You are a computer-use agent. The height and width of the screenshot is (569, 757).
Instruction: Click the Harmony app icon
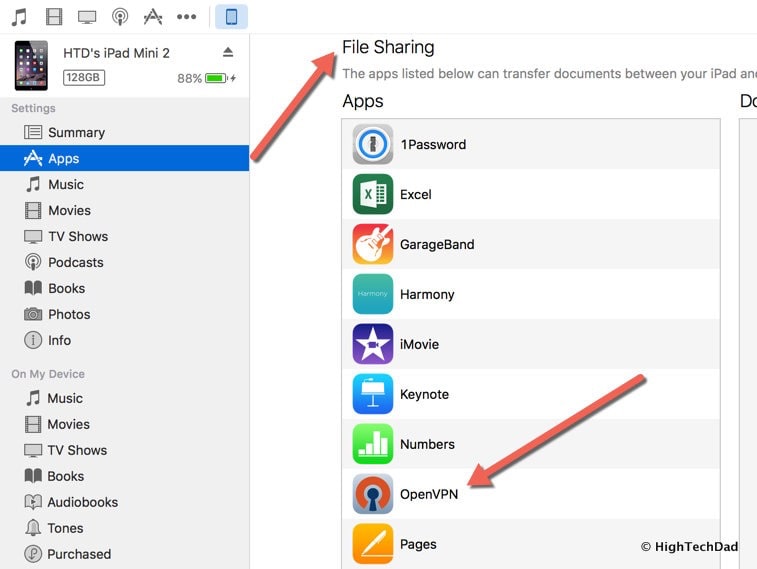tap(372, 294)
